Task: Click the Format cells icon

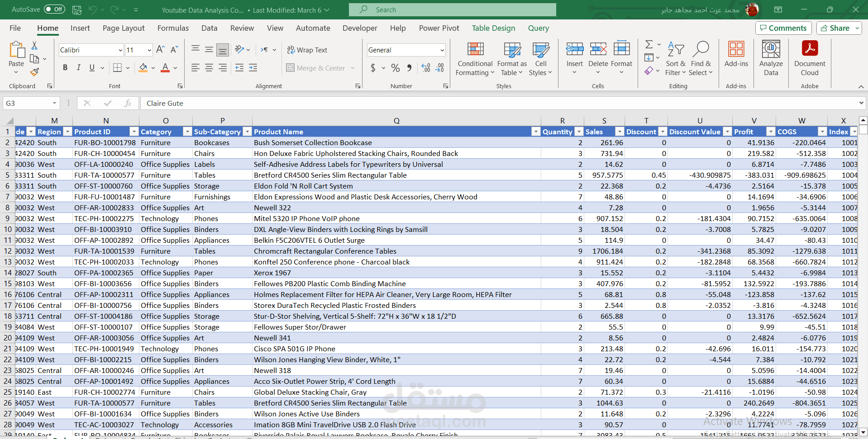Action: pos(621,49)
